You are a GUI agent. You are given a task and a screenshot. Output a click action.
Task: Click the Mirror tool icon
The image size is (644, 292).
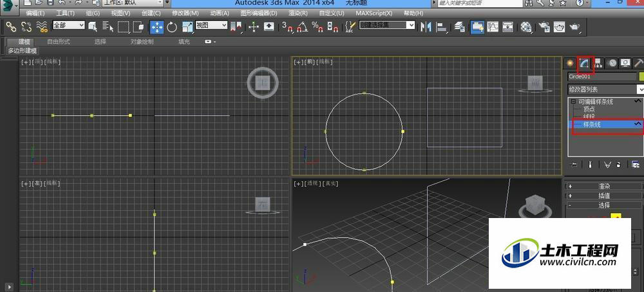426,27
